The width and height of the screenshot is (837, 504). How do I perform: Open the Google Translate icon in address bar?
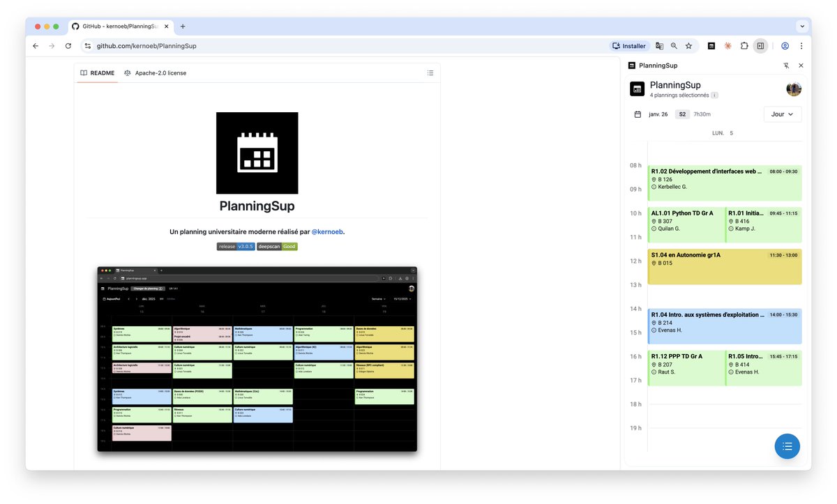coord(659,46)
